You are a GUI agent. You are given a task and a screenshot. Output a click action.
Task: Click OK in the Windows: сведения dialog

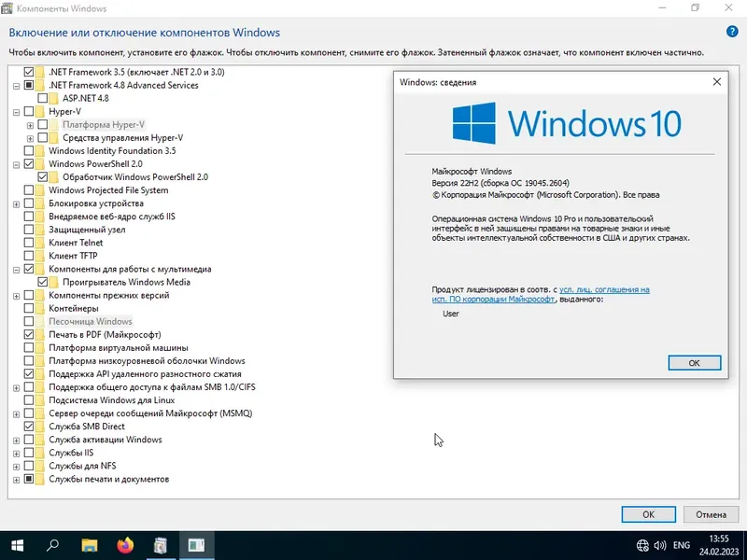(694, 363)
